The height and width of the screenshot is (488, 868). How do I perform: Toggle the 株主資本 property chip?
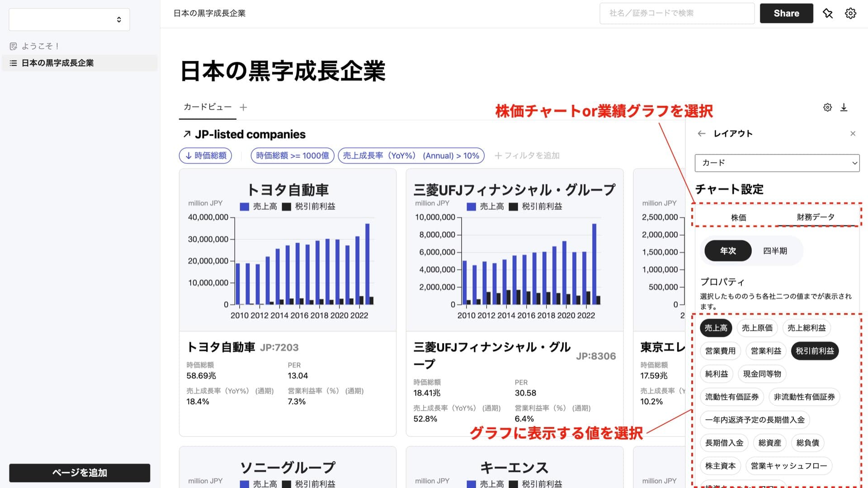[x=720, y=466]
